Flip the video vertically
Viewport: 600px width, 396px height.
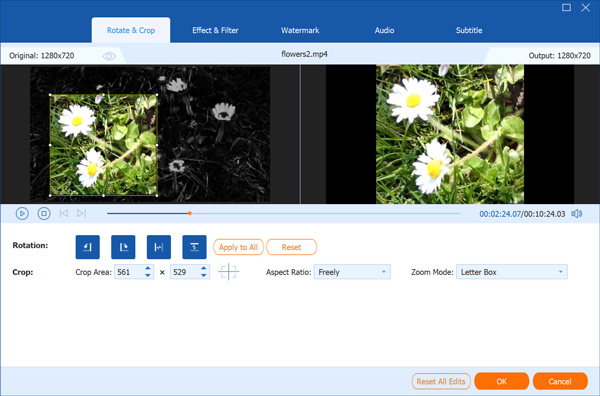(194, 247)
